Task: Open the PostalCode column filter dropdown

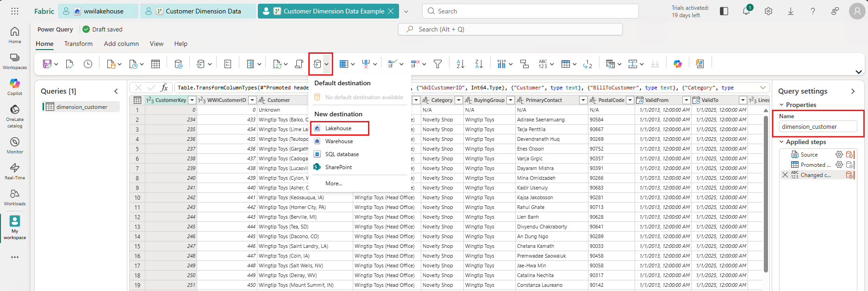Action: 630,100
